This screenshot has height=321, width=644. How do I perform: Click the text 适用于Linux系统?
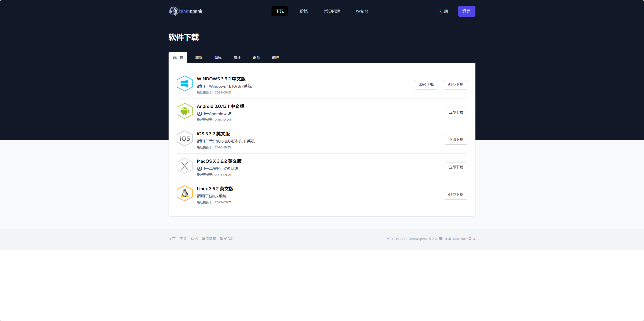click(212, 196)
